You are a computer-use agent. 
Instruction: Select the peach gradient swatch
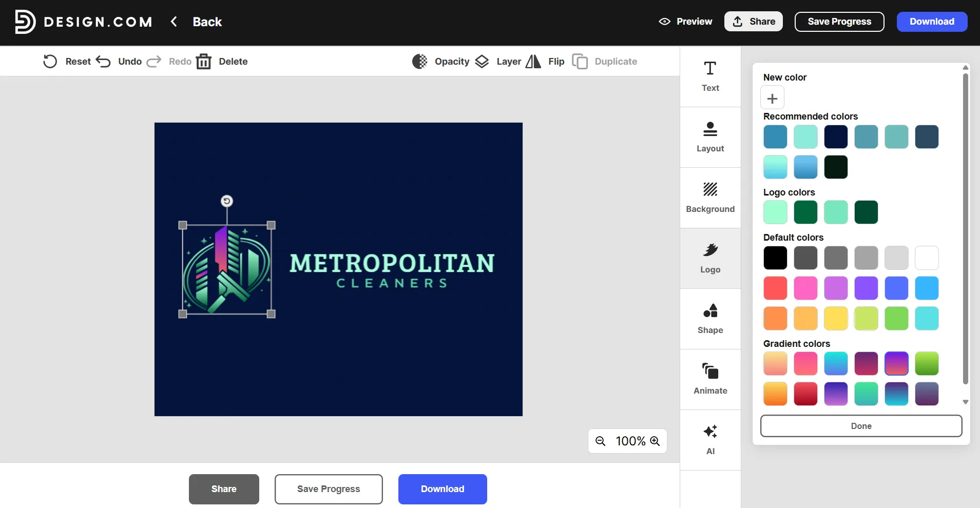[x=775, y=364]
